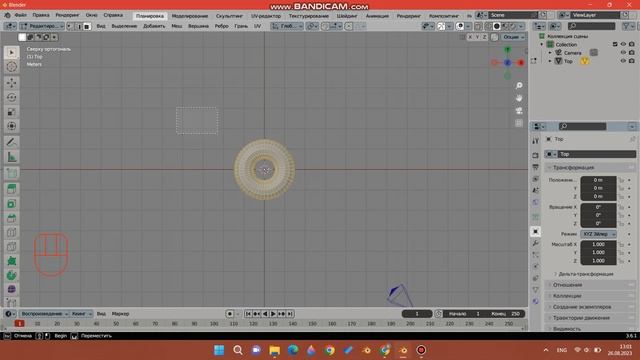
Task: Expand the Top tree item
Action: pos(550,61)
